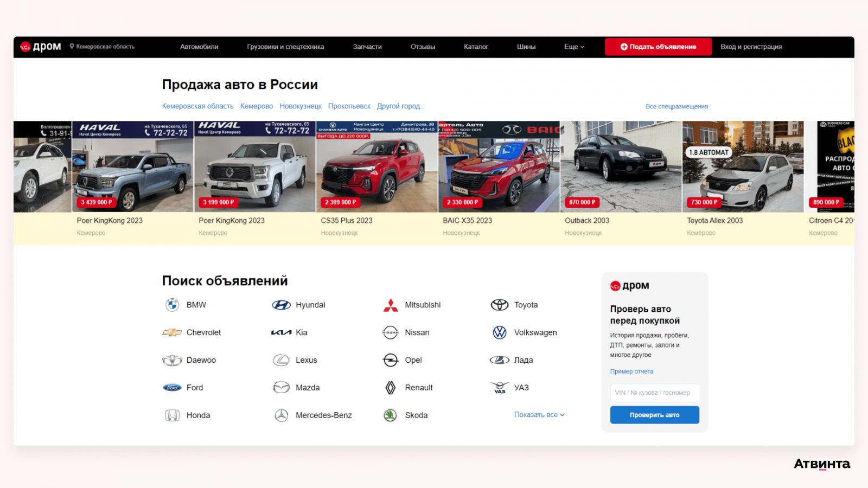Expand the Показать все brands list

click(x=539, y=415)
